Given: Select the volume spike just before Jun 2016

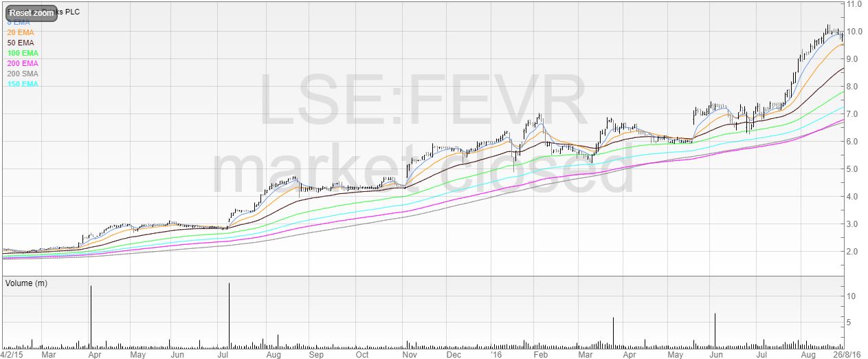Looking at the screenshot, I should 715,330.
